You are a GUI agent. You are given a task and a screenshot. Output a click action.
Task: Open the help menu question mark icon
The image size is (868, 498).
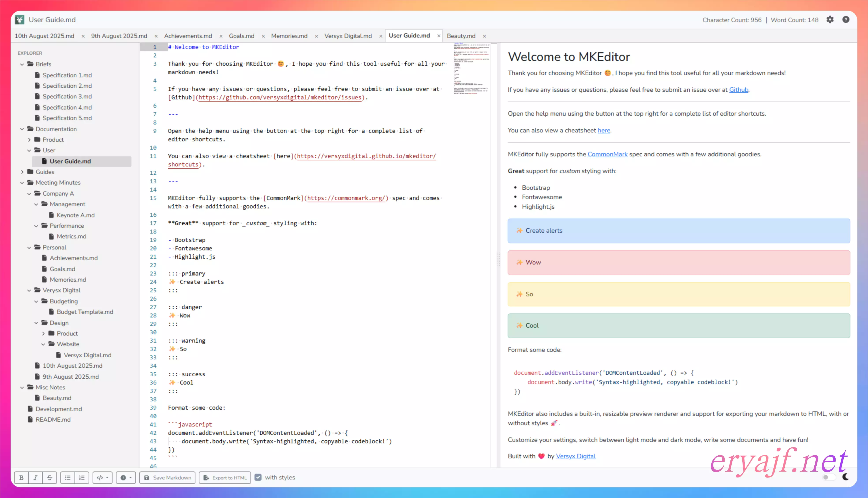point(846,19)
